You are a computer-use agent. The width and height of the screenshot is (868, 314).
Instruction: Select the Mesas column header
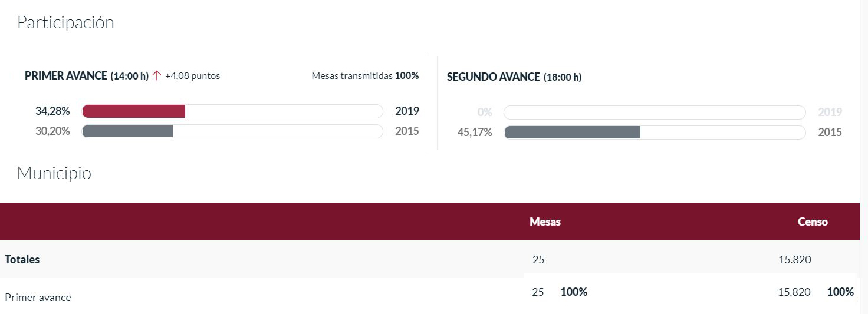pyautogui.click(x=545, y=222)
